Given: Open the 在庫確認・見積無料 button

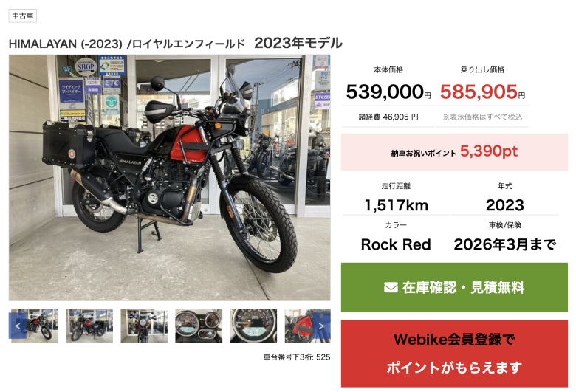Looking at the screenshot, I should point(454,287).
